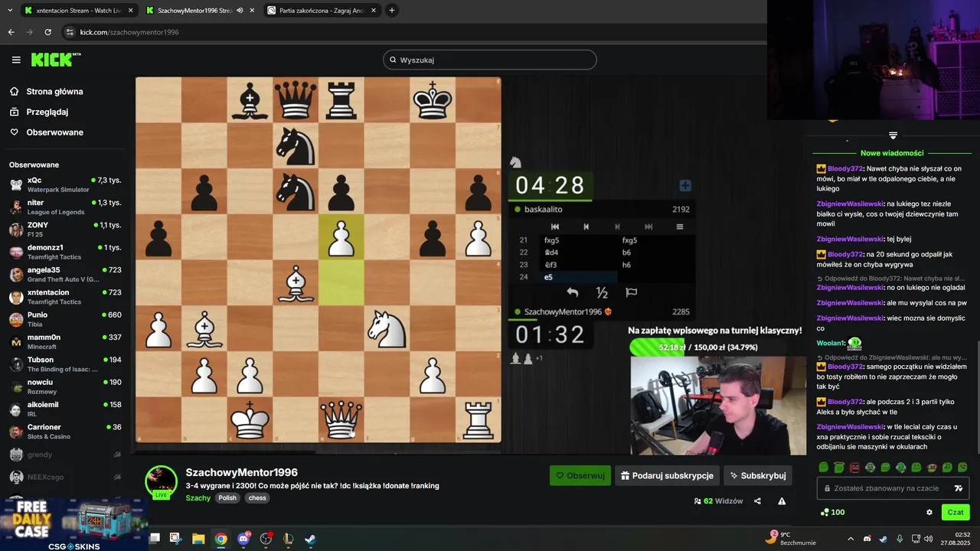The image size is (980, 551).
Task: Switch to Partia zakończona browser tab
Action: pyautogui.click(x=321, y=11)
